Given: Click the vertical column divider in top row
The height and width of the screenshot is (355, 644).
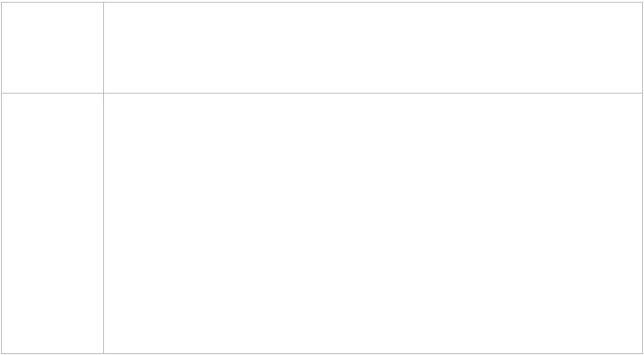Looking at the screenshot, I should click(103, 48).
